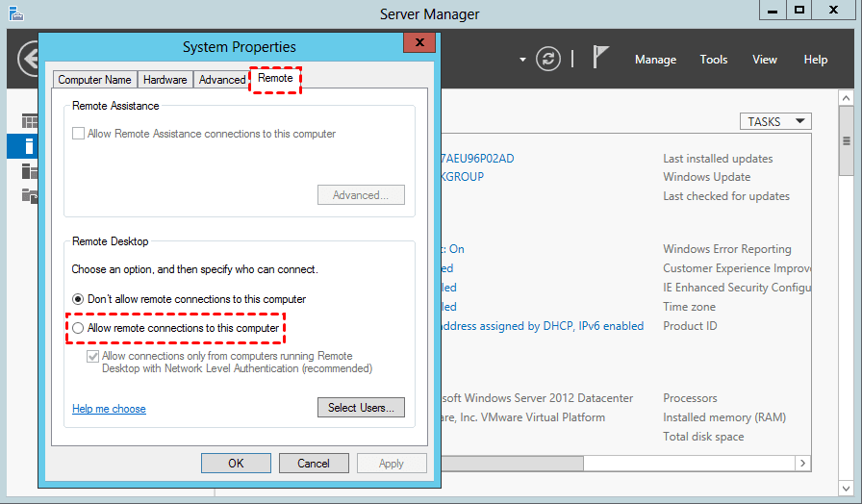Click the Windows Update label
This screenshot has width=862, height=504.
[x=706, y=177]
